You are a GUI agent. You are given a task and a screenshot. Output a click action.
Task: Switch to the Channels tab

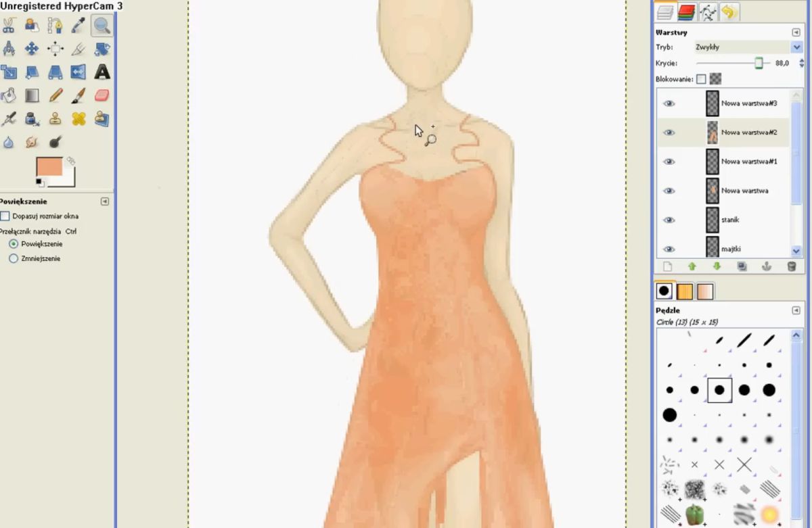click(x=687, y=11)
